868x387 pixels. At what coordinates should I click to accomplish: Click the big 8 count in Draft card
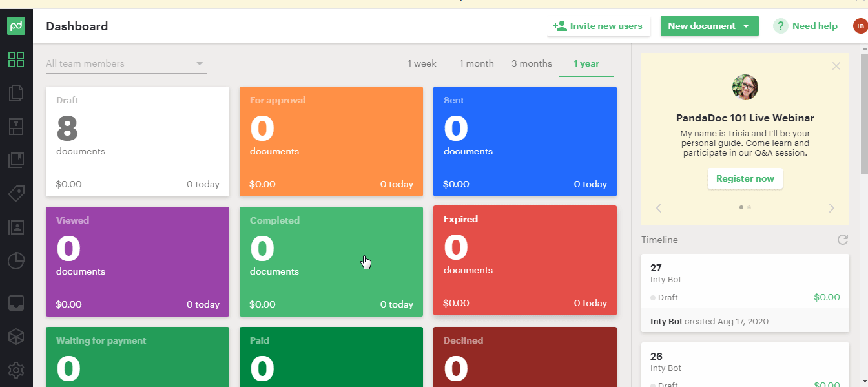coord(67,128)
